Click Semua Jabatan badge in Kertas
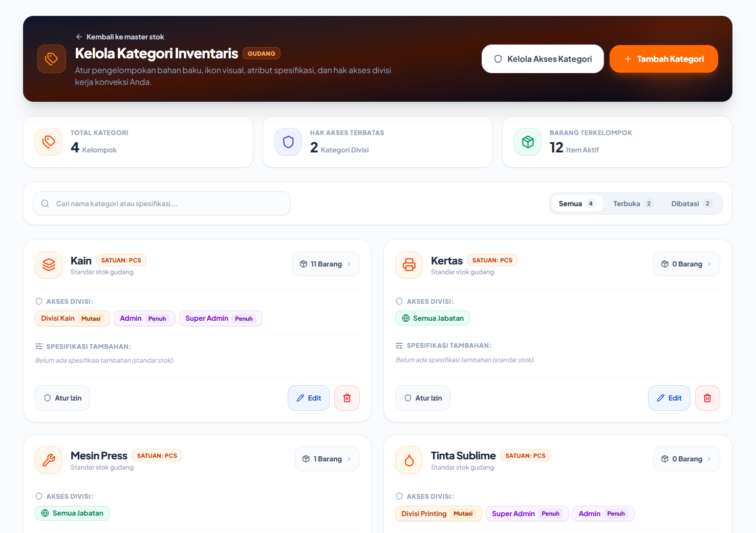 pos(433,318)
